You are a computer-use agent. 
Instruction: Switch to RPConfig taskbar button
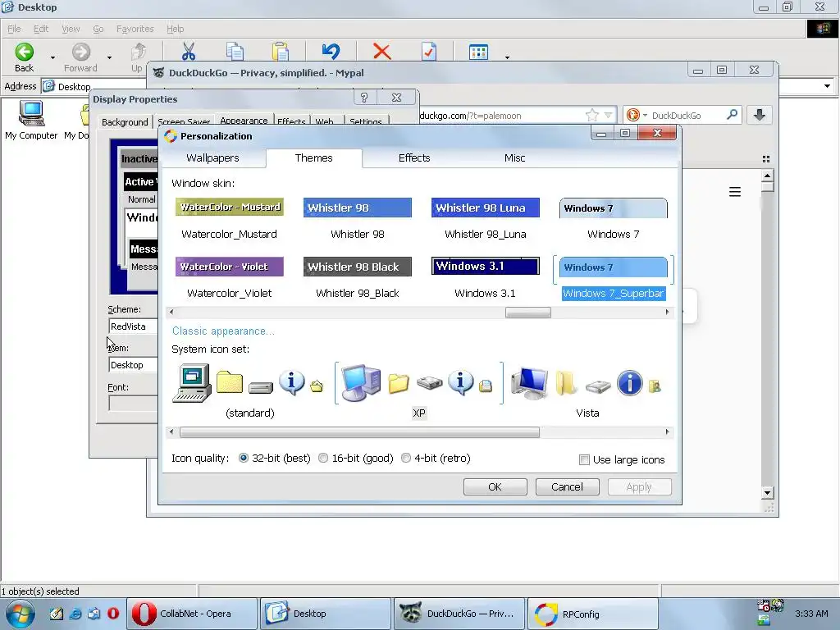592,614
